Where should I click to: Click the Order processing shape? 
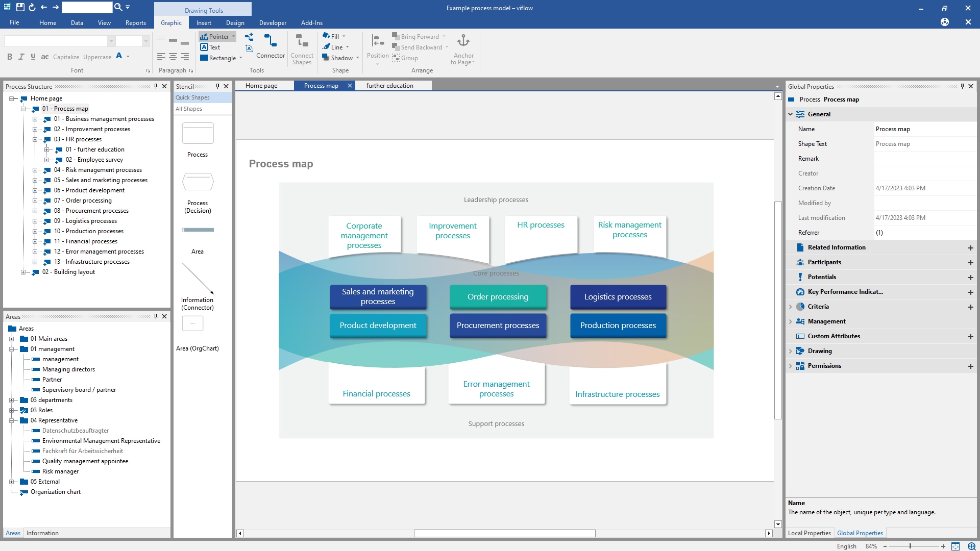coord(498,297)
